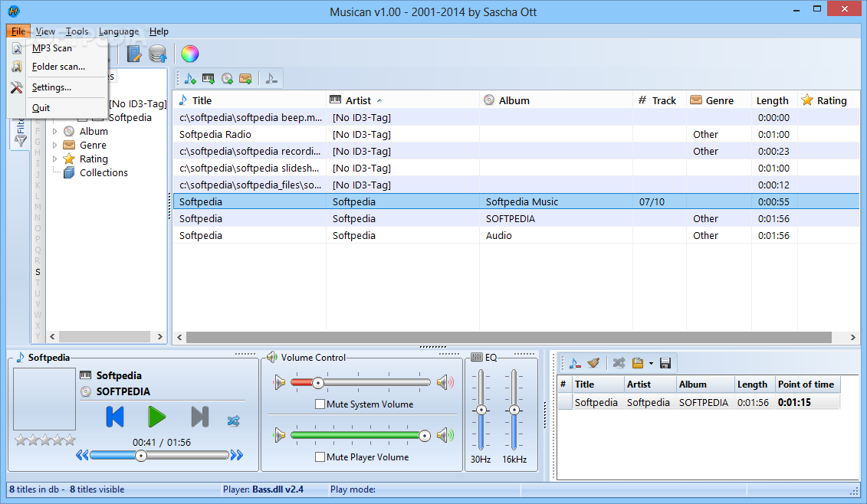Screen dimensions: 867x504
Task: Click the remove title note icon
Action: click(x=271, y=78)
